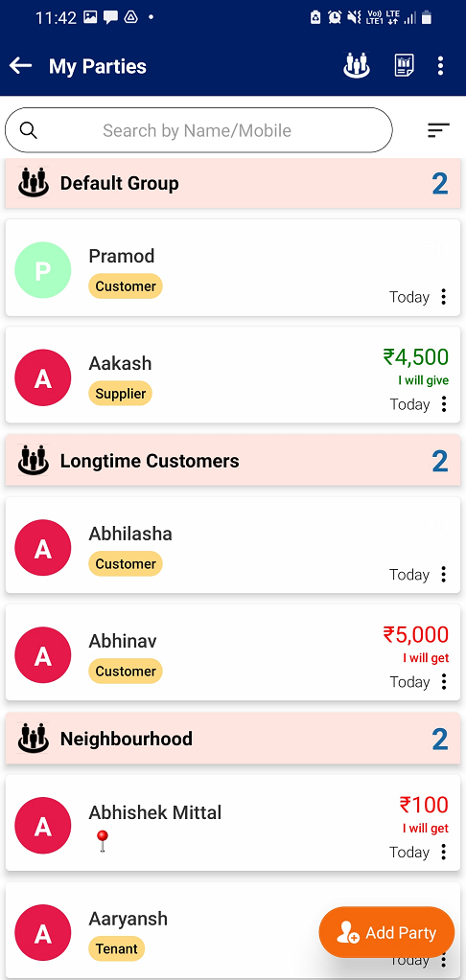The width and height of the screenshot is (466, 980).
Task: Open Pramod's three-dot options menu
Action: 444,296
